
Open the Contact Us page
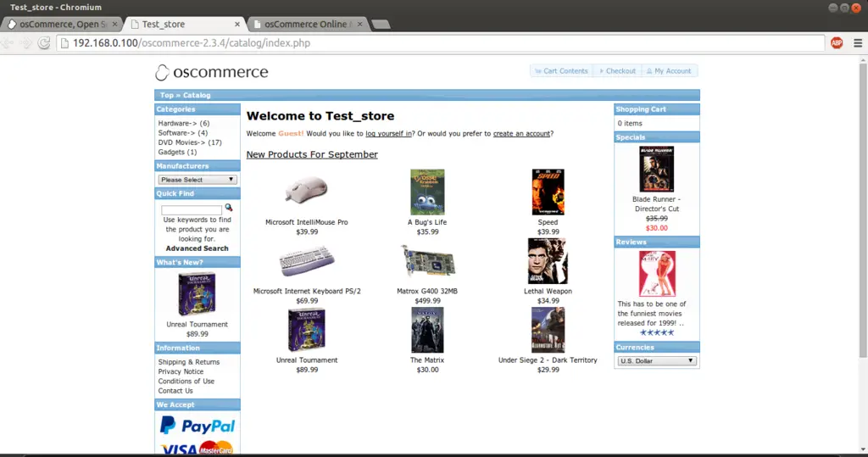tap(175, 391)
